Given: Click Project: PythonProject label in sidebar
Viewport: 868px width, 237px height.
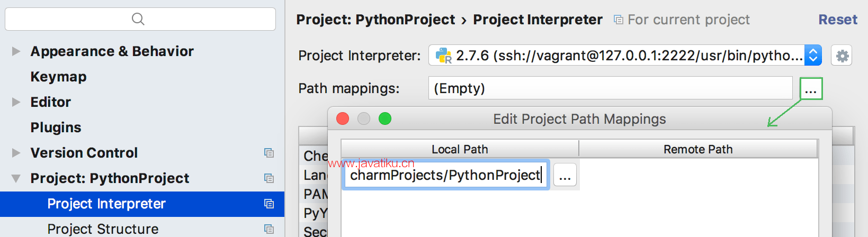Looking at the screenshot, I should click(110, 178).
